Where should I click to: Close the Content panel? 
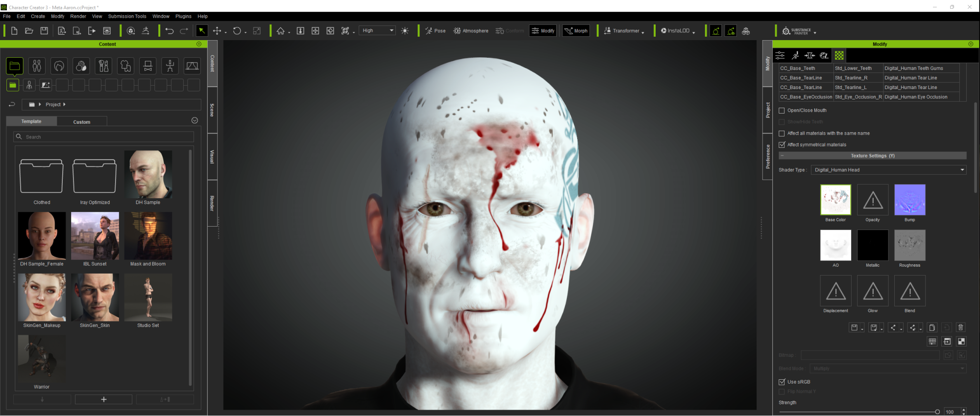[199, 44]
